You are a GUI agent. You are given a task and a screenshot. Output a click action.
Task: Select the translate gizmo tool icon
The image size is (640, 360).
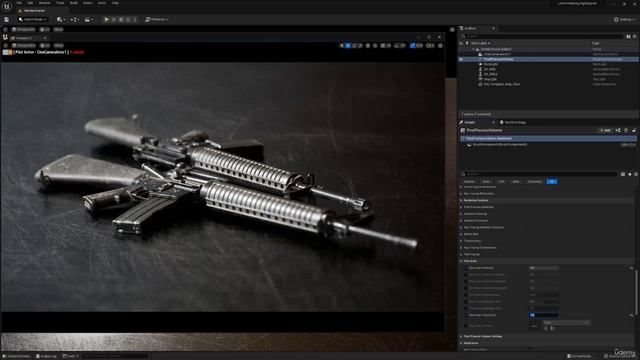pyautogui.click(x=348, y=46)
